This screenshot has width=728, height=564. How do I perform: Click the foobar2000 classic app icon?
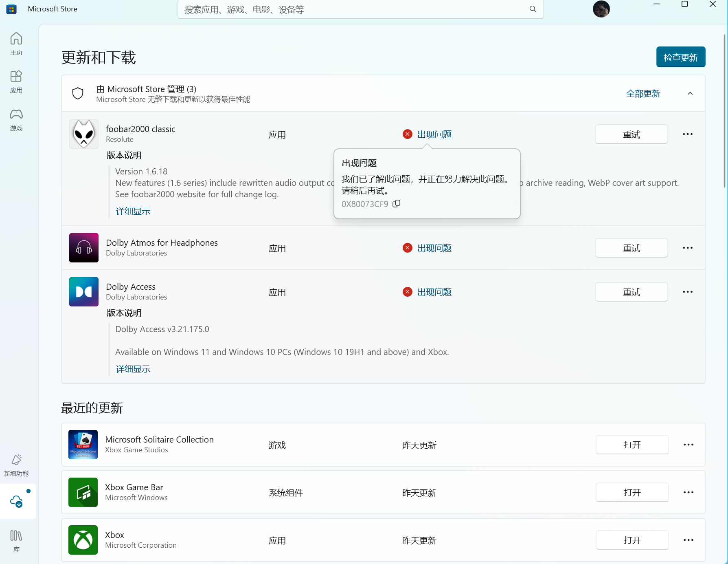click(83, 134)
